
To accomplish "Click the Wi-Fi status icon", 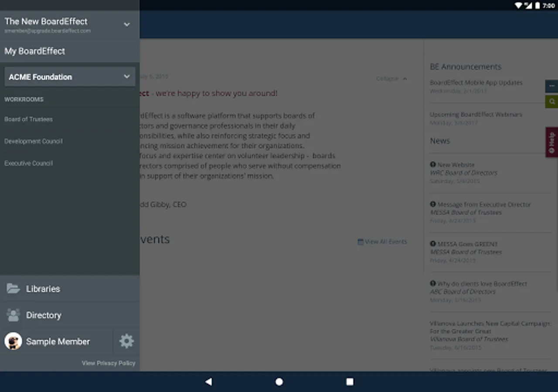I will (519, 5).
